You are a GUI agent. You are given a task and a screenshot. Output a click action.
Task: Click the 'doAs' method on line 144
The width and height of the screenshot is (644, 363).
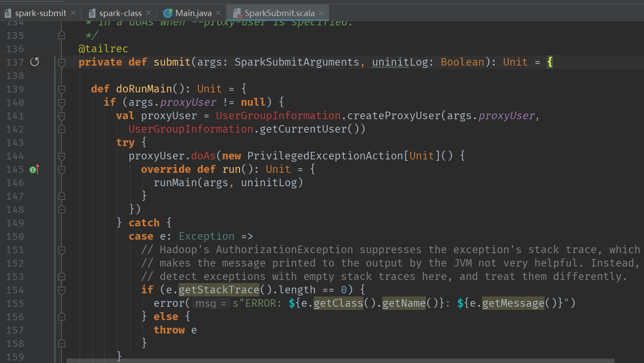pos(204,156)
